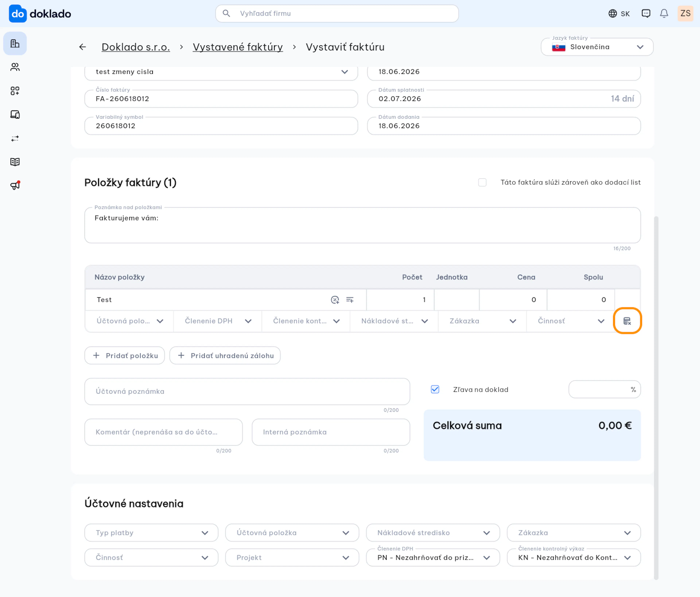Open the users sidebar icon
This screenshot has height=597, width=700.
tap(15, 67)
